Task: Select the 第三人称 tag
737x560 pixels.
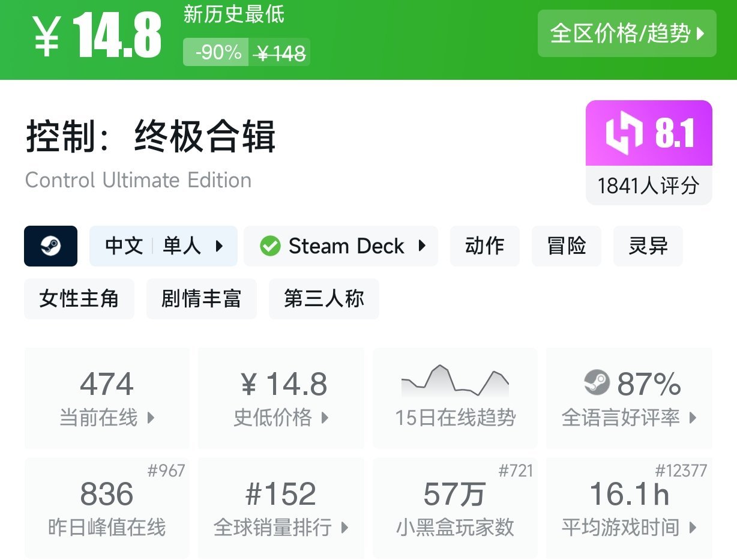Action: pyautogui.click(x=324, y=299)
